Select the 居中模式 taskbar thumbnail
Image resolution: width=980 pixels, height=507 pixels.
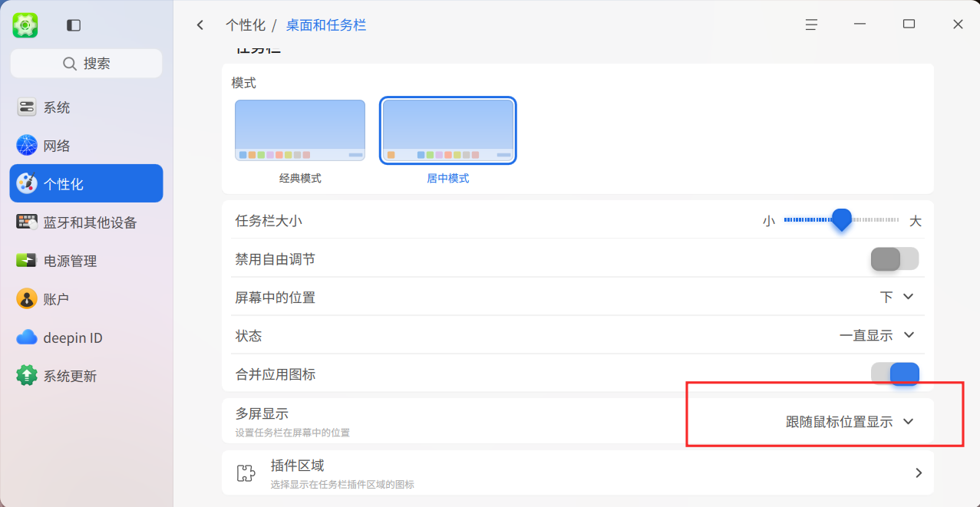point(448,130)
